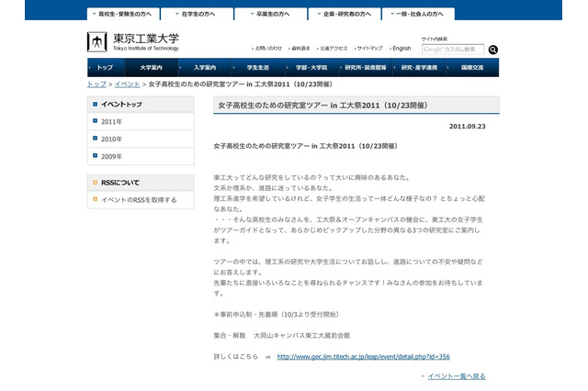Click イベントのRSSを取得する link

[x=139, y=200]
